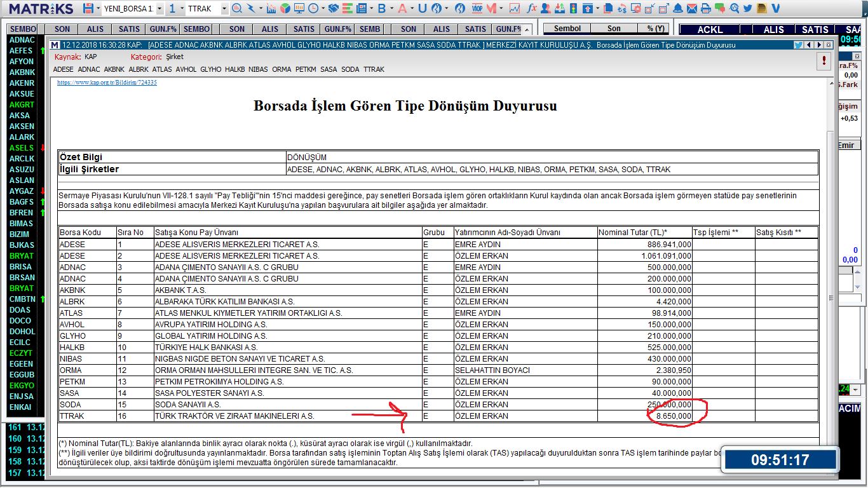Click the two-person users icon

coord(545,8)
